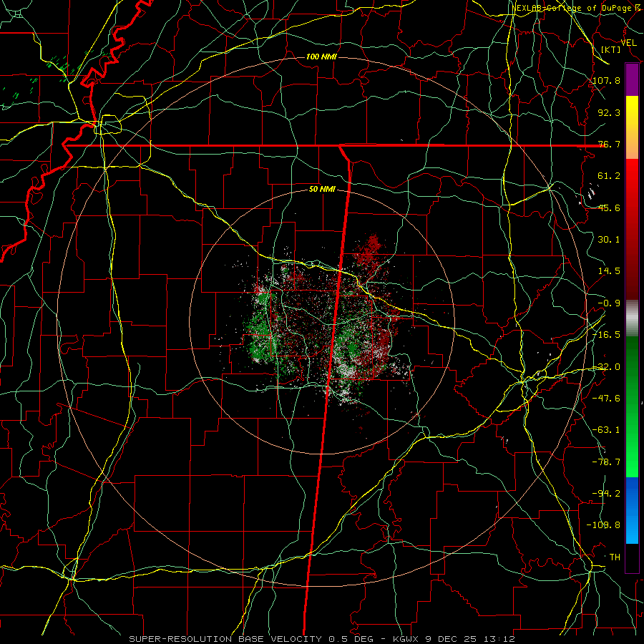Click the "50 NMI" range ring label

coord(322,190)
